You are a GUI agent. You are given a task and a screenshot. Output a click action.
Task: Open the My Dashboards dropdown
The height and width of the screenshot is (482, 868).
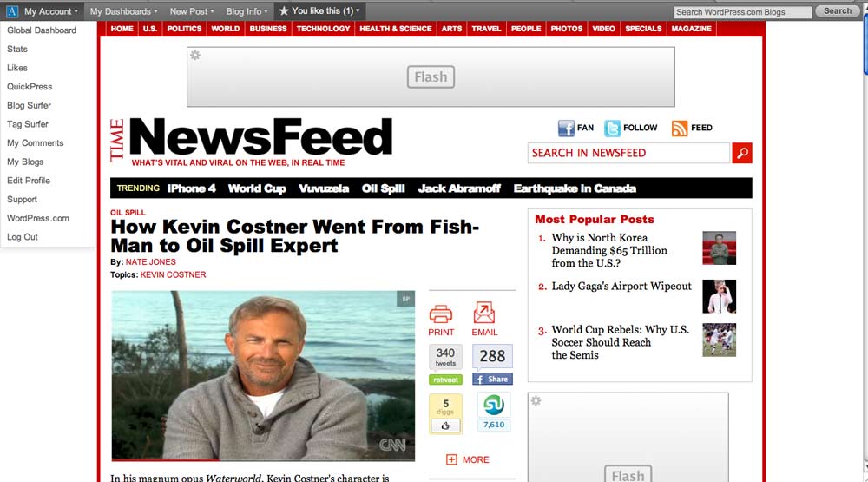(x=123, y=11)
